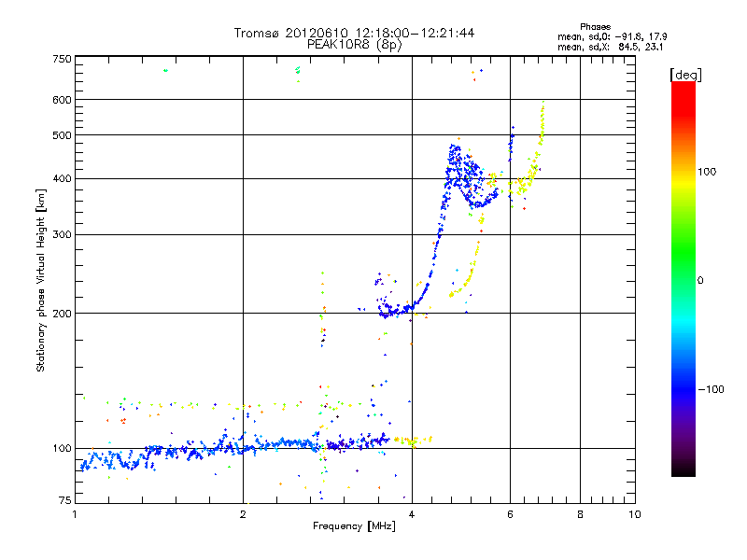Click the y-axis tick label '400'
This screenshot has height=560, width=747.
(x=62, y=179)
